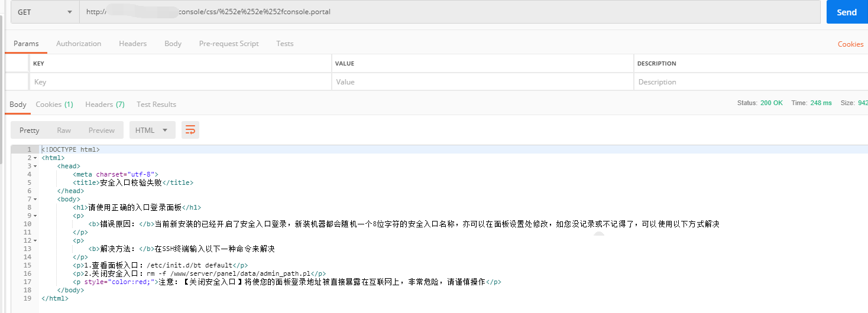Open the HTML format dropdown
868x313 pixels.
click(x=152, y=131)
